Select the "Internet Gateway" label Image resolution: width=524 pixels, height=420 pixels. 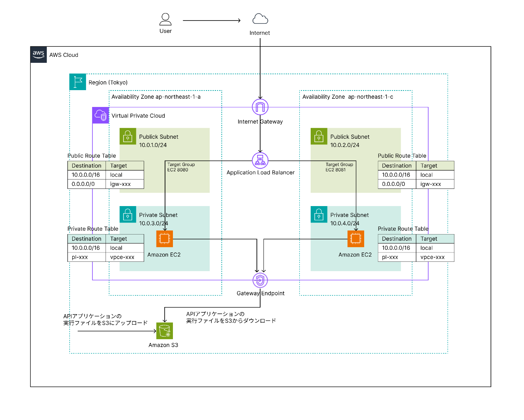pyautogui.click(x=260, y=122)
